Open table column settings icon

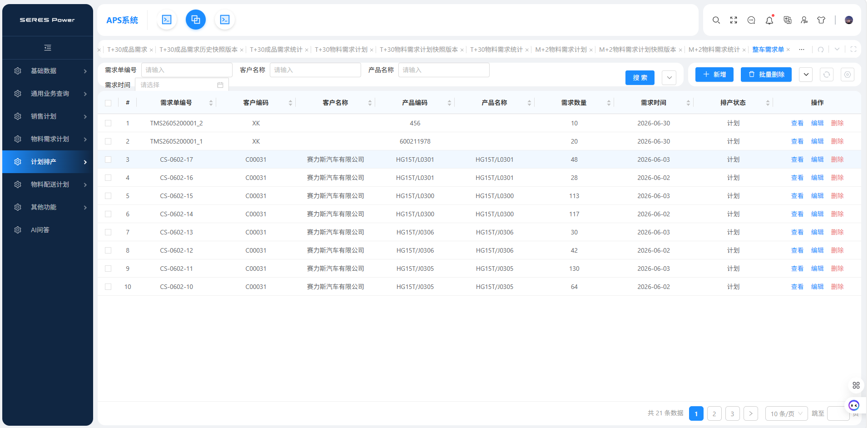click(848, 75)
